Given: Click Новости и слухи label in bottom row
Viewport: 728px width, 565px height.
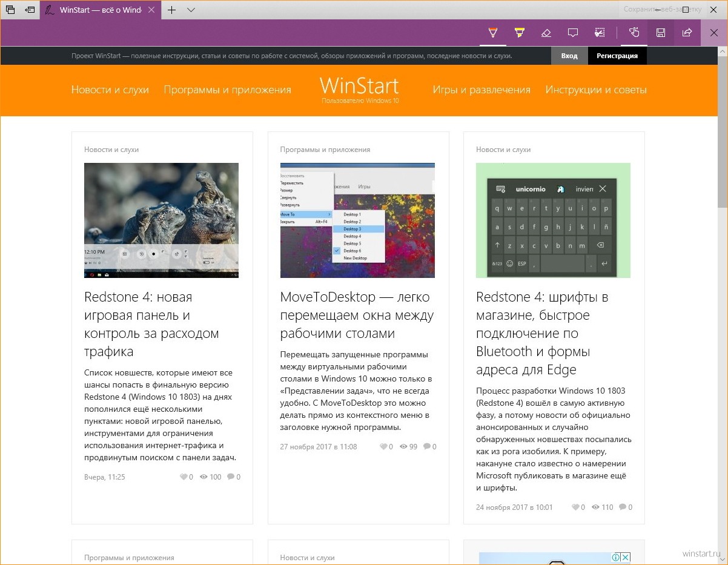Looking at the screenshot, I should [308, 558].
